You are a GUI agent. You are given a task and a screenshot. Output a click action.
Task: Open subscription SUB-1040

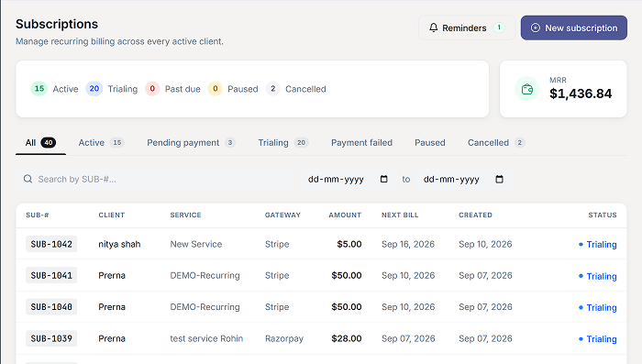51,307
